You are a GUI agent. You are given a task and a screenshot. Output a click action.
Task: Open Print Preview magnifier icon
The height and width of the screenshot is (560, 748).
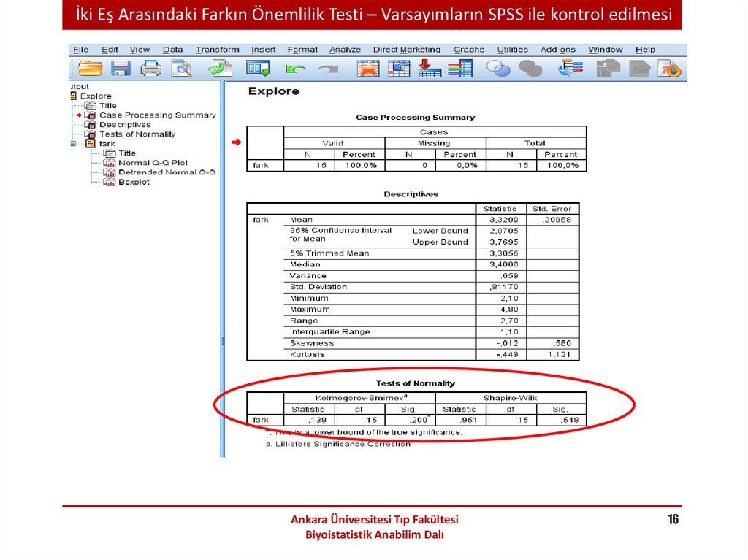180,69
